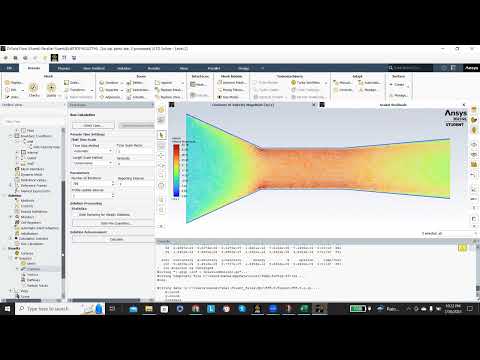This screenshot has width=480, height=360.
Task: Open Dynamic Mesh in Mesh Models
Action: 231,82
